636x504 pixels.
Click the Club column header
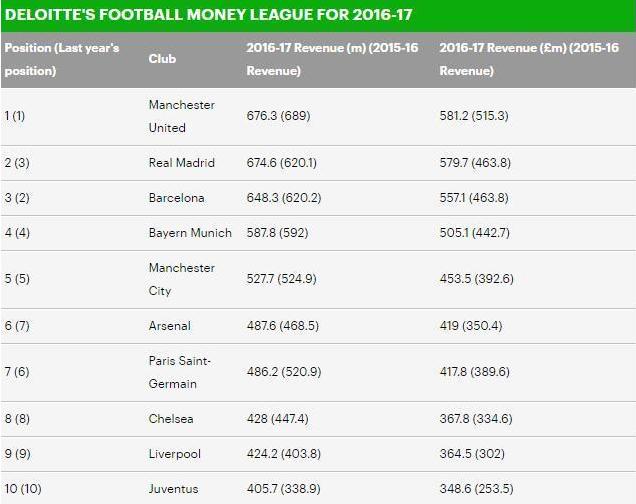tap(162, 59)
